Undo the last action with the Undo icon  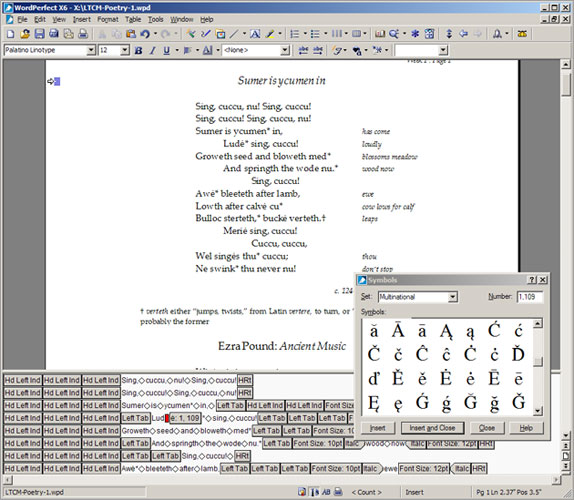tap(145, 34)
